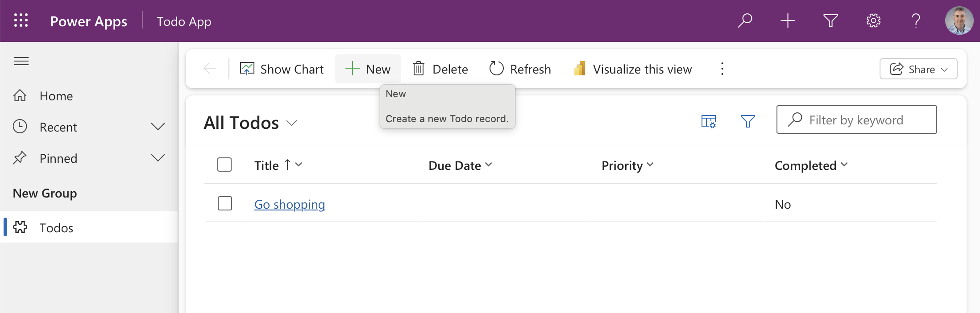Open the help question mark icon

pos(916,21)
